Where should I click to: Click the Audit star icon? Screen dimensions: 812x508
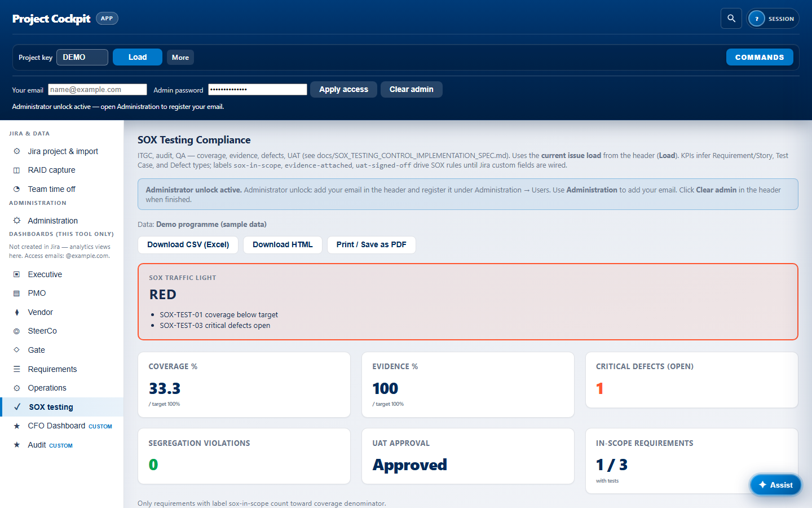[x=17, y=445]
